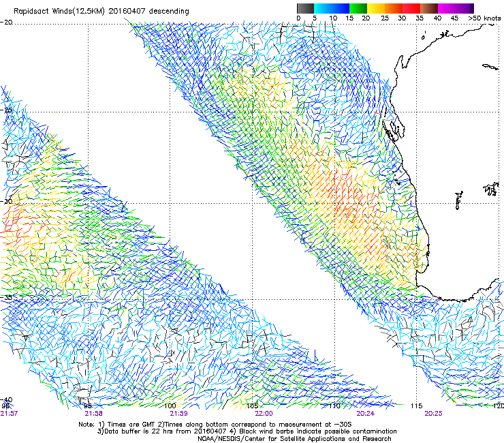Click the legend label '25'

click(385, 18)
